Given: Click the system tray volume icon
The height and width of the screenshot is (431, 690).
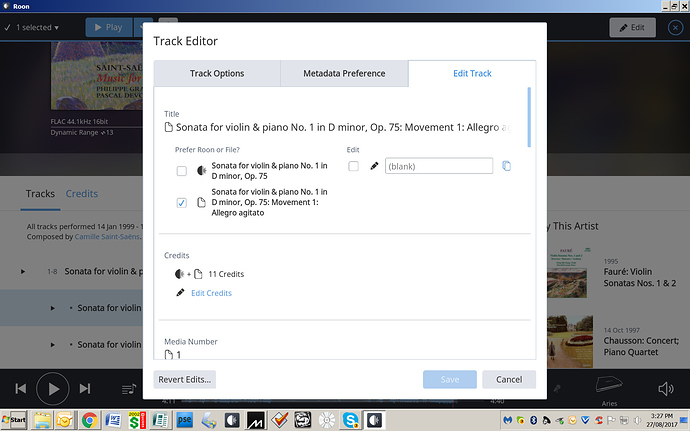Looking at the screenshot, I should 637,420.
